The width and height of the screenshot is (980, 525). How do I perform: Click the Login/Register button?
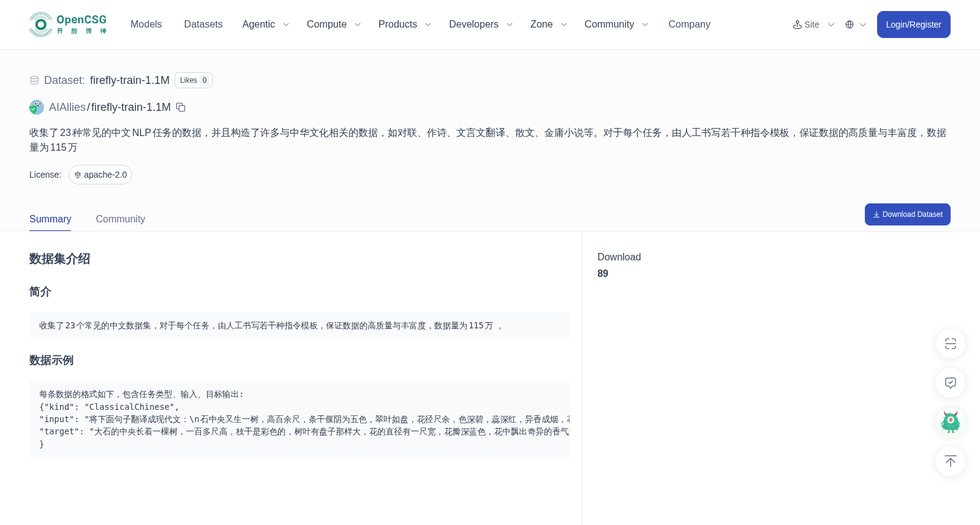click(914, 25)
